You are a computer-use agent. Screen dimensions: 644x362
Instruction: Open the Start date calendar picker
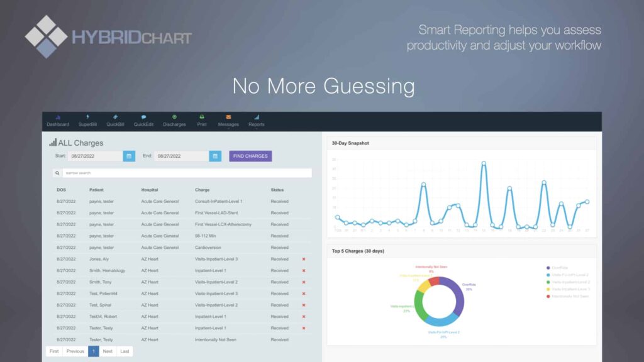(129, 156)
